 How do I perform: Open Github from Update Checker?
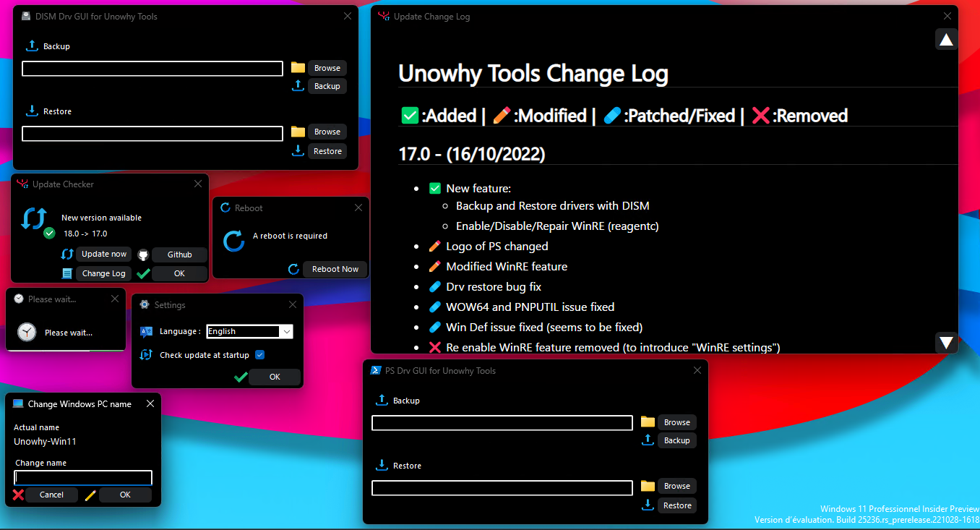tap(180, 255)
